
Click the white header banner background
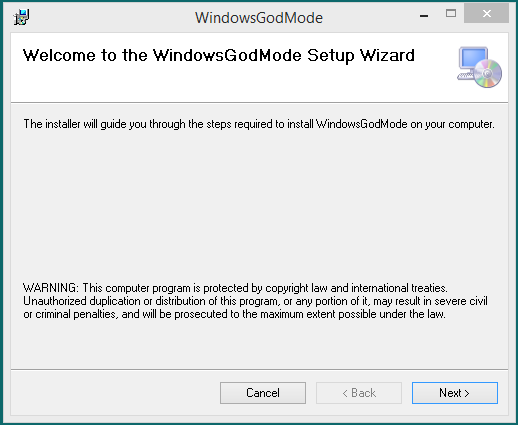[x=233, y=83]
